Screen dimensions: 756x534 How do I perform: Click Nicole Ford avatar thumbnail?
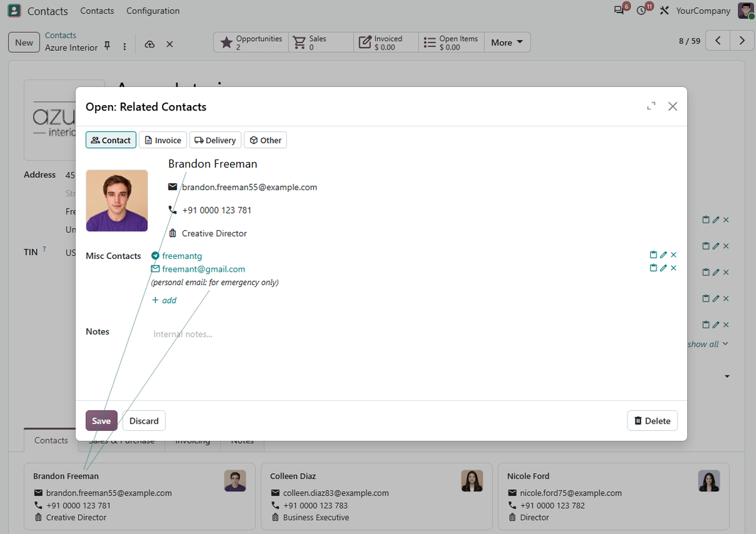click(708, 481)
